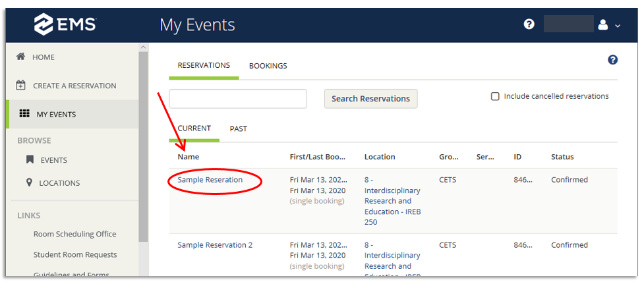
Task: Switch to the Bookings tab
Action: (x=268, y=66)
